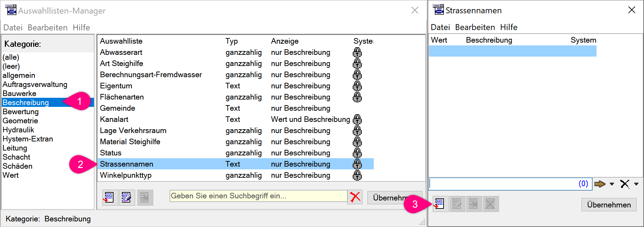This screenshot has height=227, width=644.
Task: Click the Beschreibung column header in Strassennamen
Action: click(x=489, y=40)
